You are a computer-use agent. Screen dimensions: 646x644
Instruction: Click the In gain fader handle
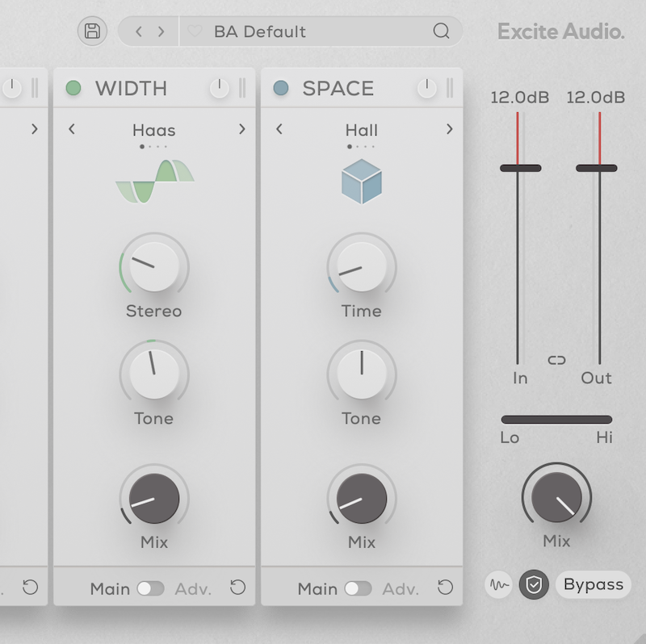click(x=520, y=168)
